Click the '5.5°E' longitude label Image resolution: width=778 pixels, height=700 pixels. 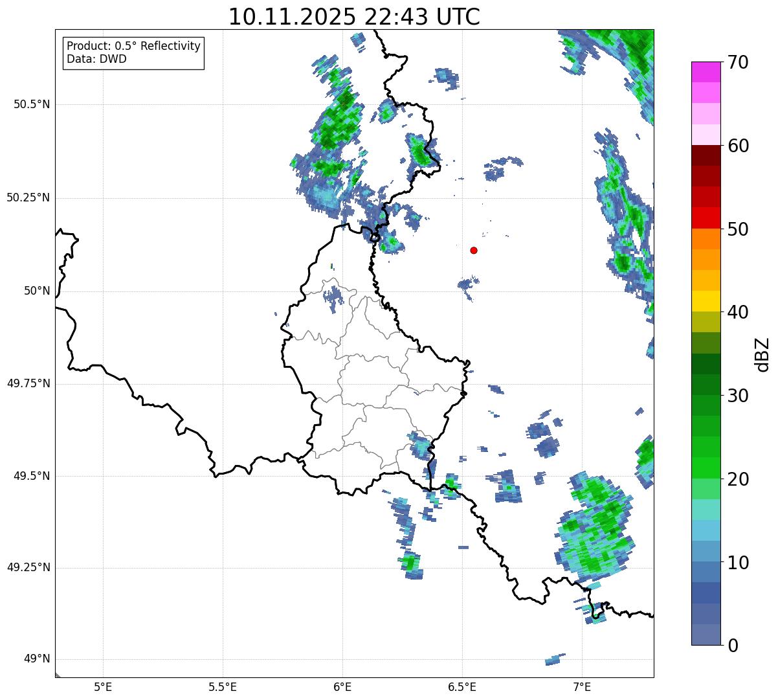click(223, 686)
